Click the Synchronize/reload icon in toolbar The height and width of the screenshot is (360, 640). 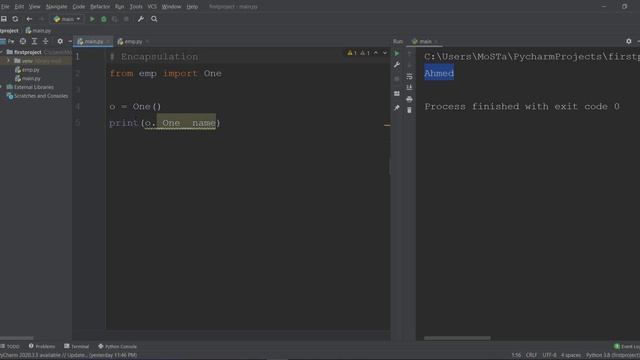point(15,19)
